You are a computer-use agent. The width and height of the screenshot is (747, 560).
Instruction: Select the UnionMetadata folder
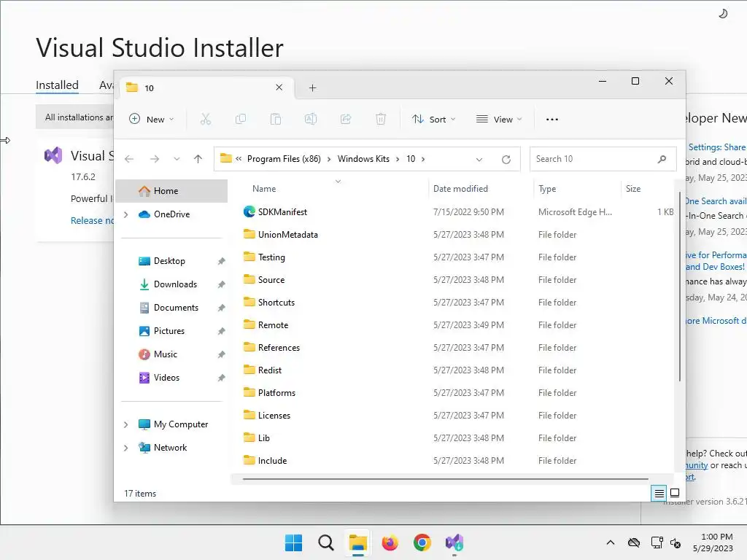287,235
